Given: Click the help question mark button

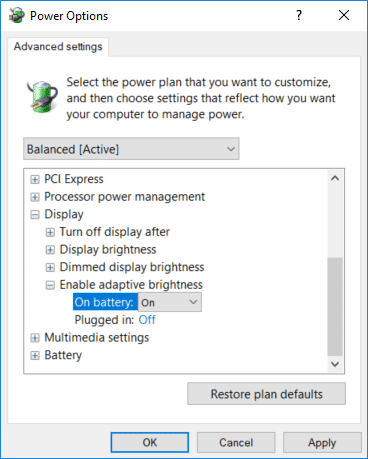Looking at the screenshot, I should 299,15.
